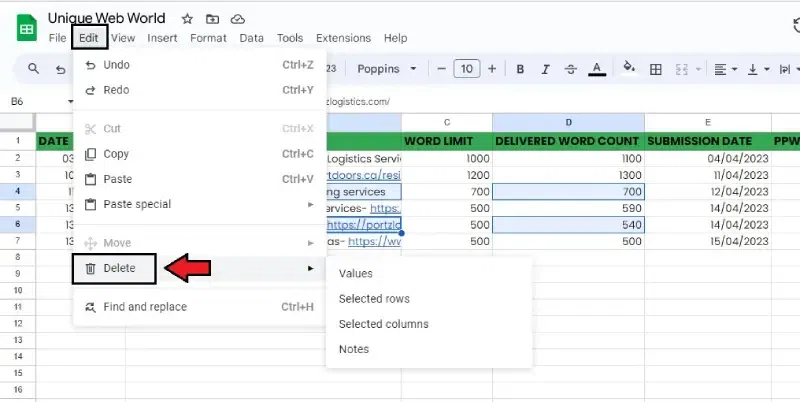Viewport: 800px width, 402px height.
Task: Select row 4 header
Action: point(18,191)
